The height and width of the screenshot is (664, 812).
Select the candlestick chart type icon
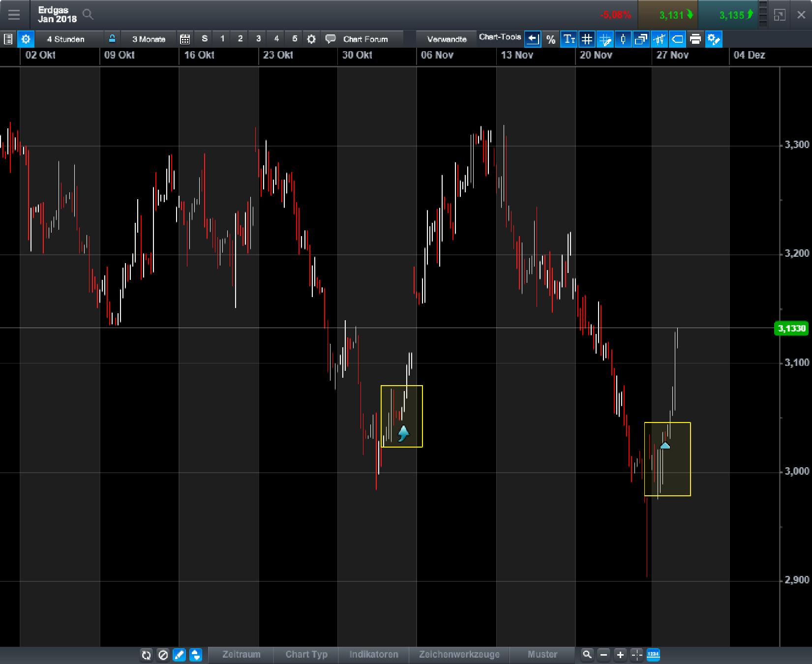coord(623,39)
